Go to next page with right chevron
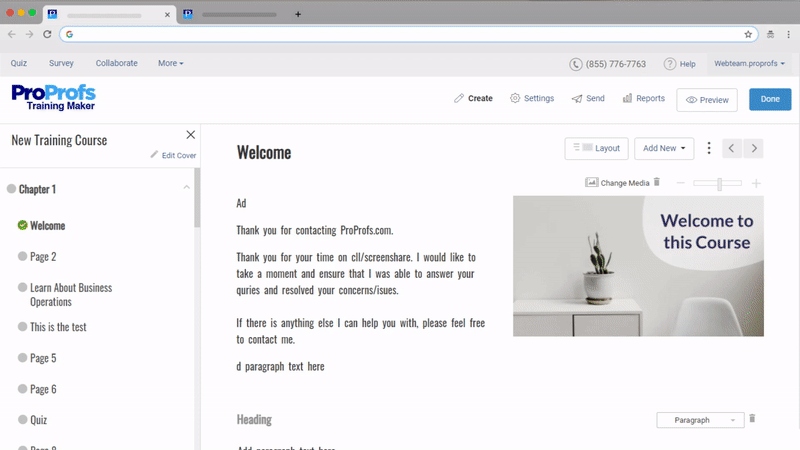The width and height of the screenshot is (800, 450). tap(754, 148)
